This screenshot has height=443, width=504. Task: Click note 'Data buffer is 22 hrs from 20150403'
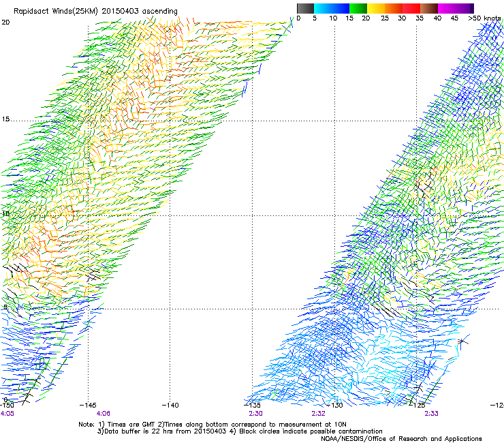166,431
